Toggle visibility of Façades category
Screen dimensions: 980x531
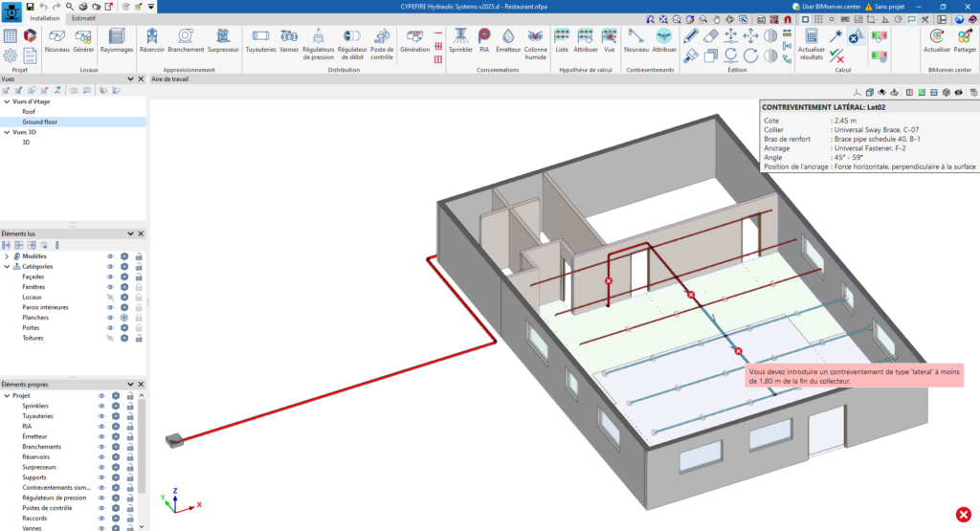(110, 277)
